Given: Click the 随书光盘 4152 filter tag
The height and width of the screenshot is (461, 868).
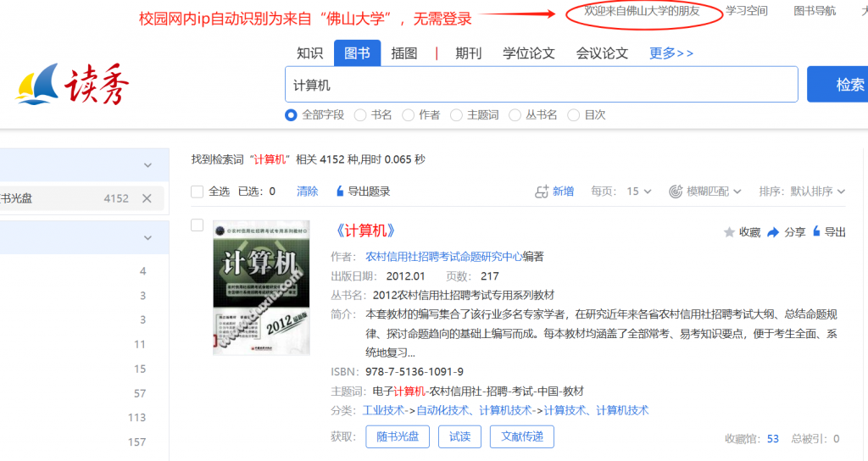Looking at the screenshot, I should [81, 198].
